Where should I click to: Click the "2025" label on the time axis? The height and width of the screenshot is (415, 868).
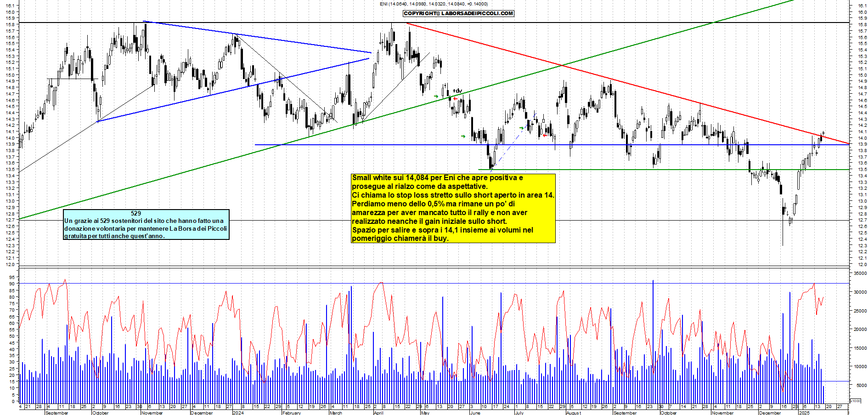pyautogui.click(x=805, y=413)
